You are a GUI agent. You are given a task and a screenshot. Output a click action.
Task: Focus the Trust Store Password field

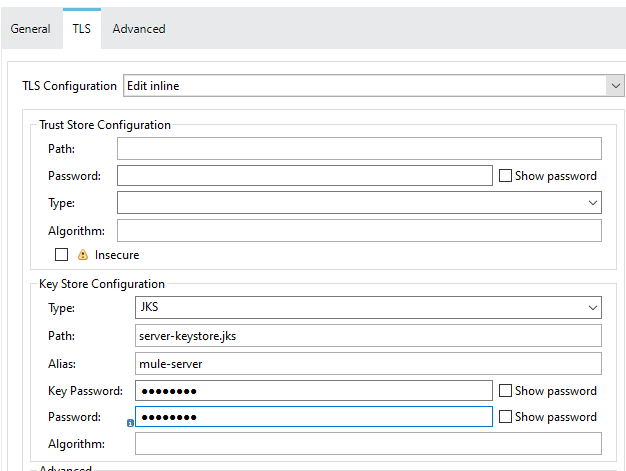tap(304, 176)
